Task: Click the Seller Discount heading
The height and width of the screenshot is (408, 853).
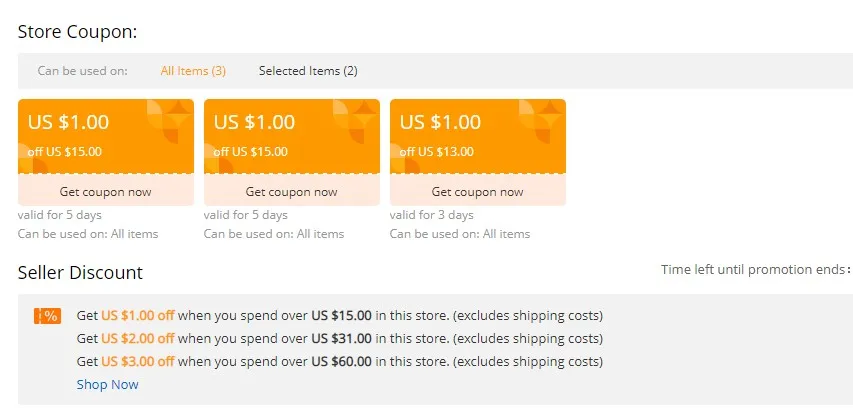Action: [x=80, y=272]
